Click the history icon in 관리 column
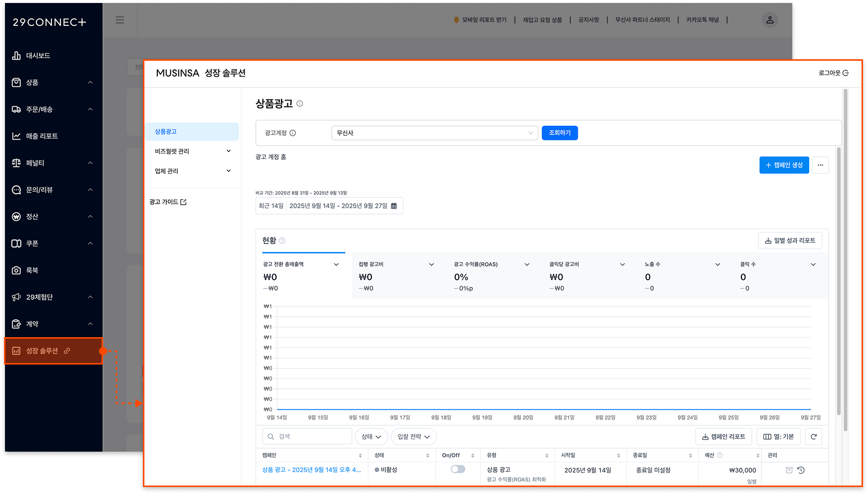The height and width of the screenshot is (494, 868). (x=801, y=470)
